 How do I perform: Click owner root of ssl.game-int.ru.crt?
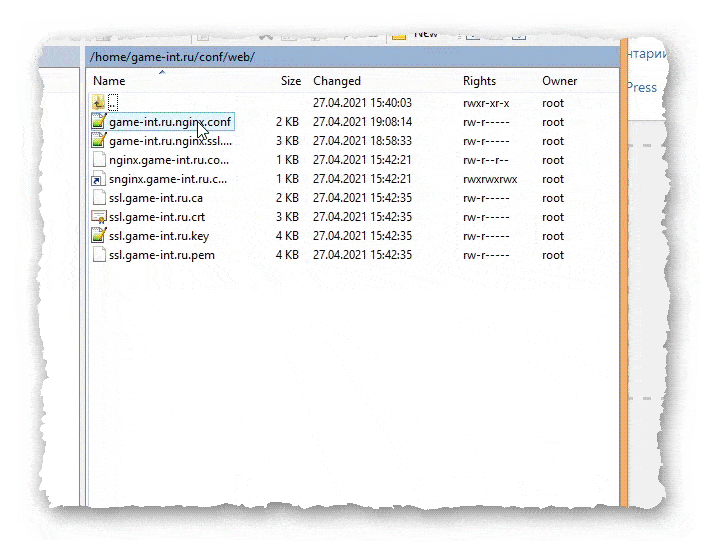(553, 217)
